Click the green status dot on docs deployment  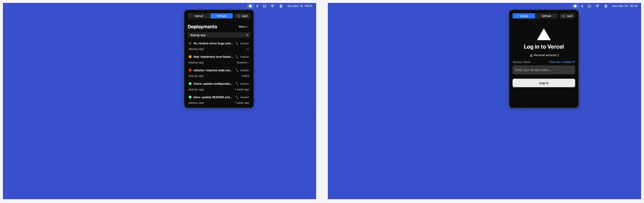190,97
